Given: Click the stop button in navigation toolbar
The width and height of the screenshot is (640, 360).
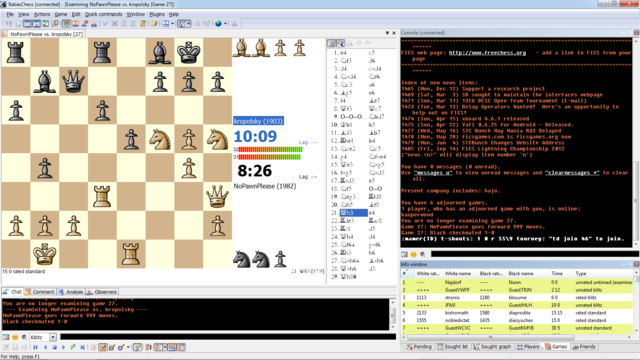Looking at the screenshot, I should [54, 347].
